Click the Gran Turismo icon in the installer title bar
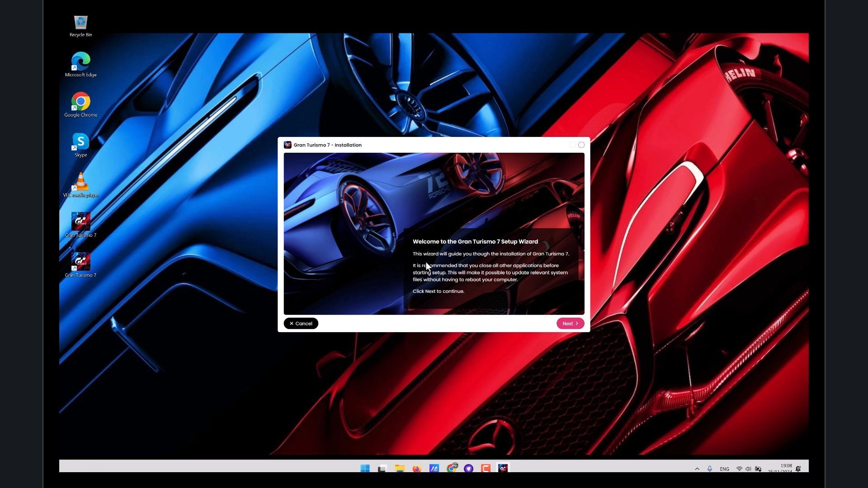Viewport: 868px width, 488px height. click(288, 145)
